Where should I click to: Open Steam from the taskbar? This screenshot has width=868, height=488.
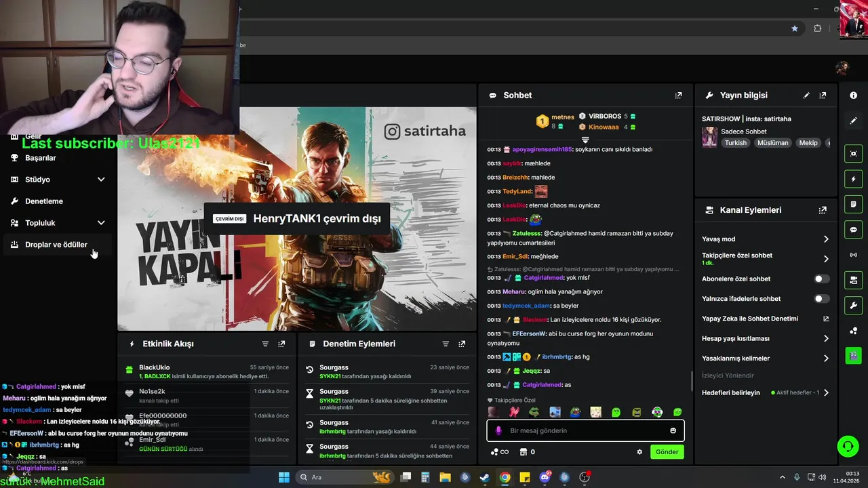485,477
